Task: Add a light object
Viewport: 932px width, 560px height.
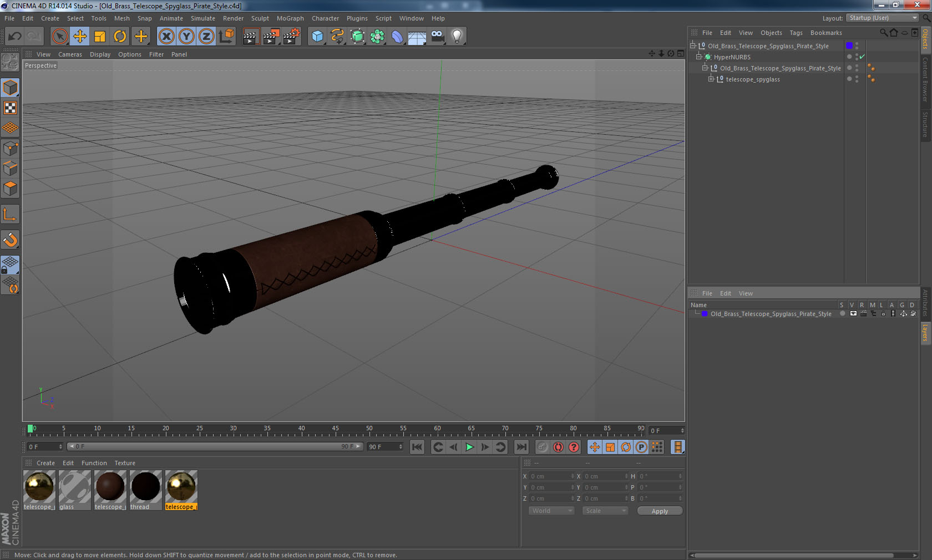Action: (457, 37)
